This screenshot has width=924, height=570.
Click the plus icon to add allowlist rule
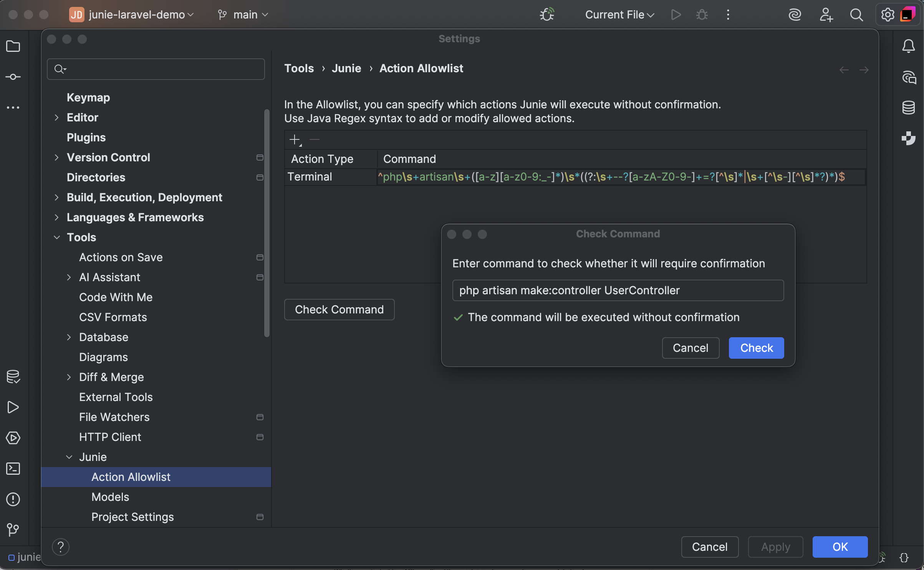(295, 139)
